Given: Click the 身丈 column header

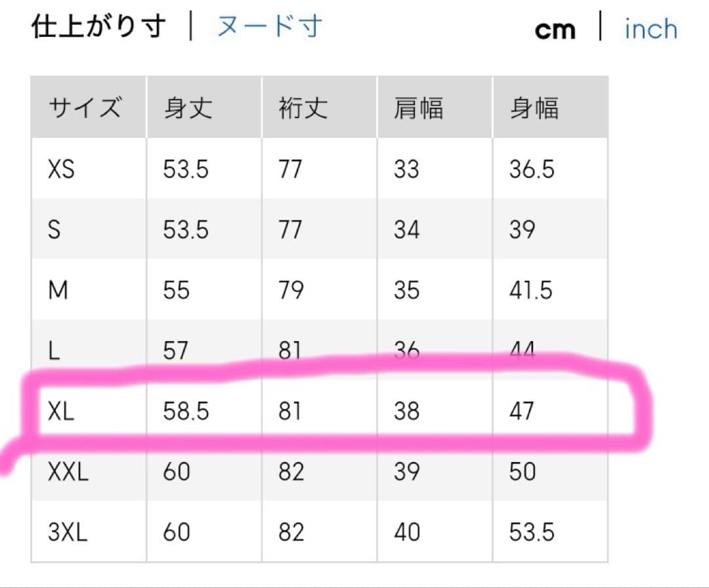Looking at the screenshot, I should click(x=188, y=108).
